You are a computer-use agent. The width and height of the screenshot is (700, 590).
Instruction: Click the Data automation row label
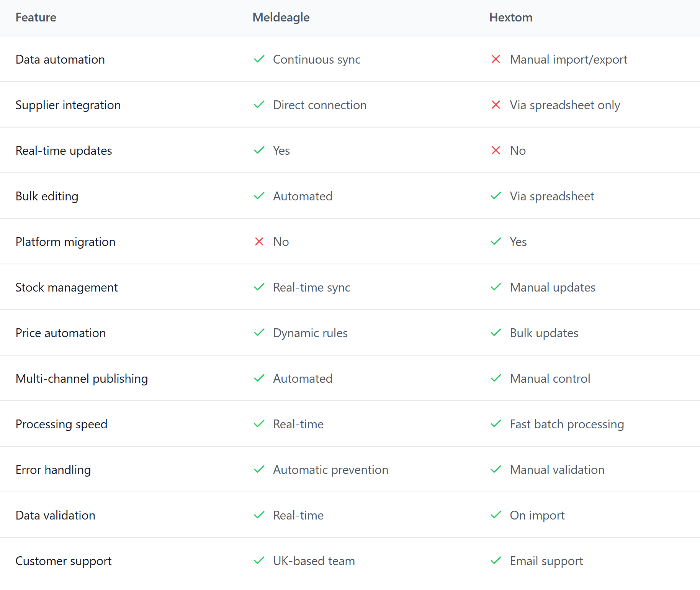point(60,59)
